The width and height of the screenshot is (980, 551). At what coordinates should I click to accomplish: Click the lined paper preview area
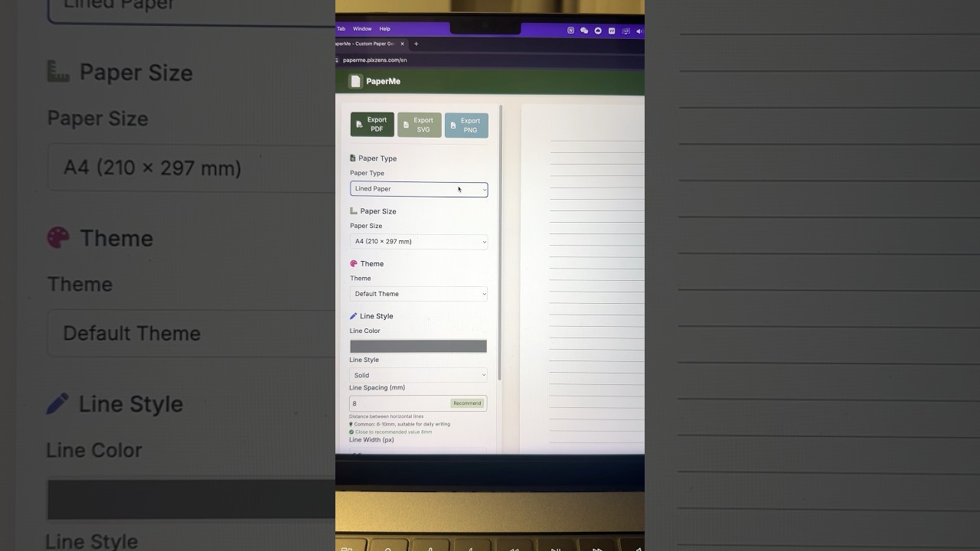point(583,279)
